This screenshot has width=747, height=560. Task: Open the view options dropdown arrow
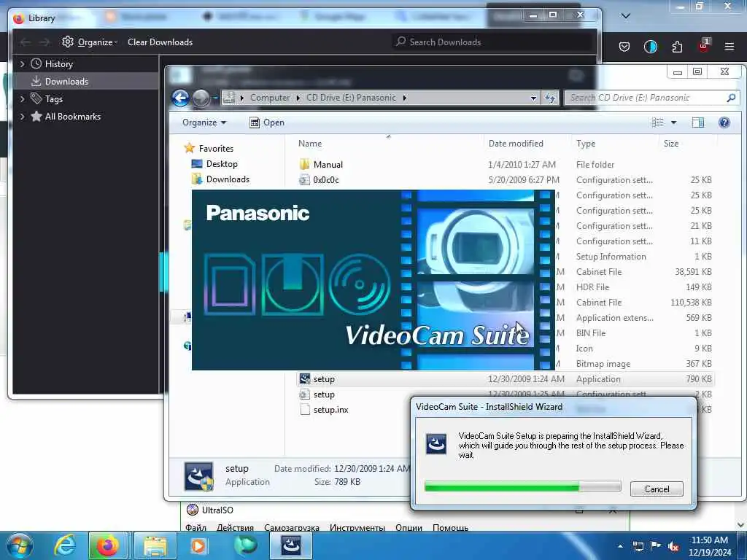[673, 122]
